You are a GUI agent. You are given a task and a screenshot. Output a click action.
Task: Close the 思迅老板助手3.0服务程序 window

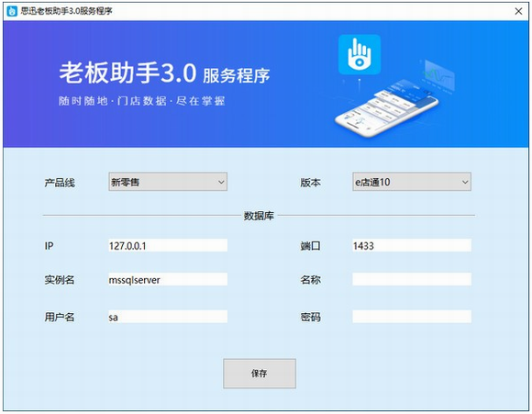pos(518,11)
